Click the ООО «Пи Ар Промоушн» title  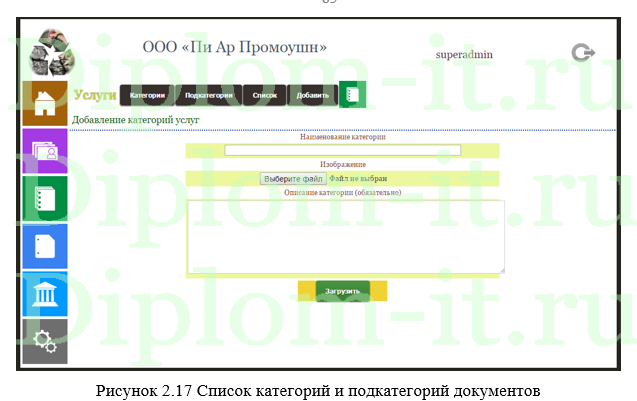tap(234, 47)
